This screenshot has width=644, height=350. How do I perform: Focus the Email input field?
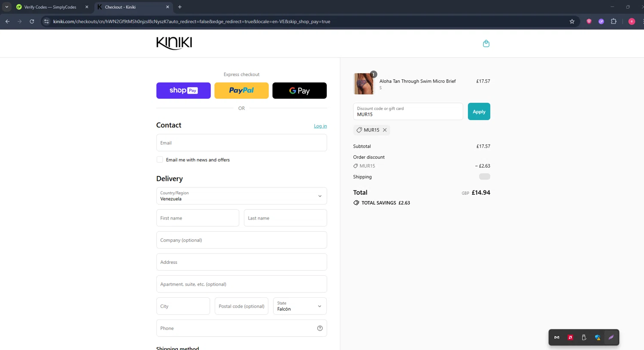coord(241,143)
